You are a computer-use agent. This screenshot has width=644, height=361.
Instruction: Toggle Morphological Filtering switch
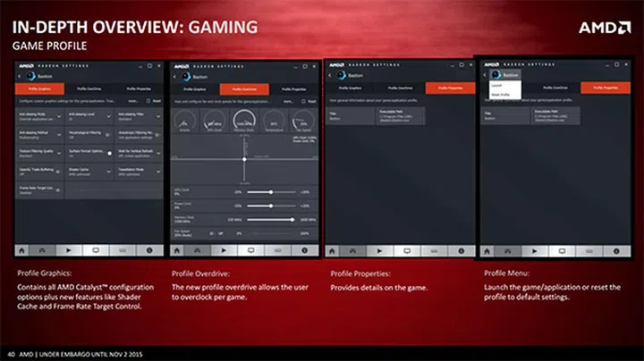[108, 135]
